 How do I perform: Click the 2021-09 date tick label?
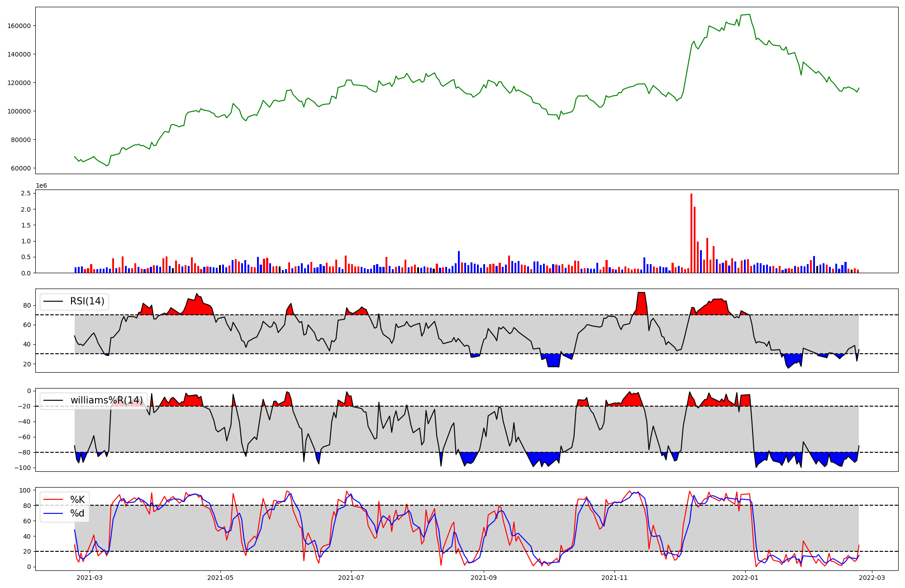tap(484, 578)
